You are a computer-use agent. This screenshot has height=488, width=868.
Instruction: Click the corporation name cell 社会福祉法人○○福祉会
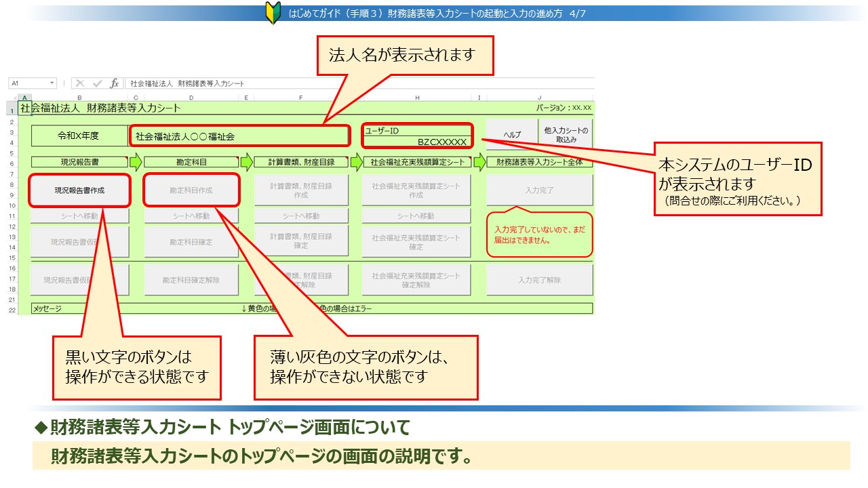pos(239,136)
